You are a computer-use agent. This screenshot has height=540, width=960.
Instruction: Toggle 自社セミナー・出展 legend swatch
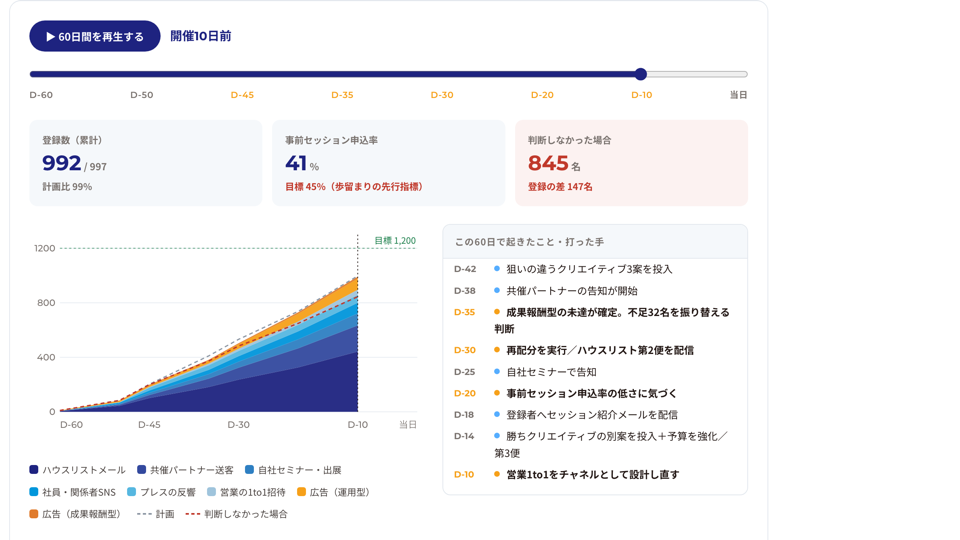click(x=249, y=470)
